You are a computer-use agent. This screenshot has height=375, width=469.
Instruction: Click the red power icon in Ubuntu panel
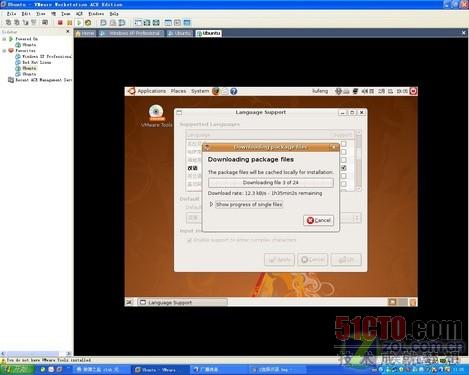413,91
